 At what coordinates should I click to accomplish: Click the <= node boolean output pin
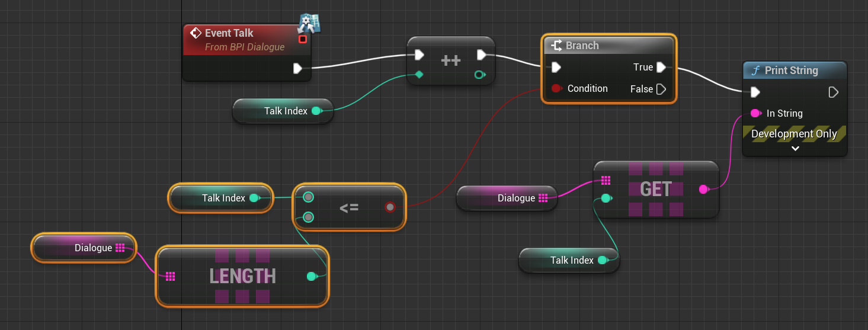click(x=390, y=207)
